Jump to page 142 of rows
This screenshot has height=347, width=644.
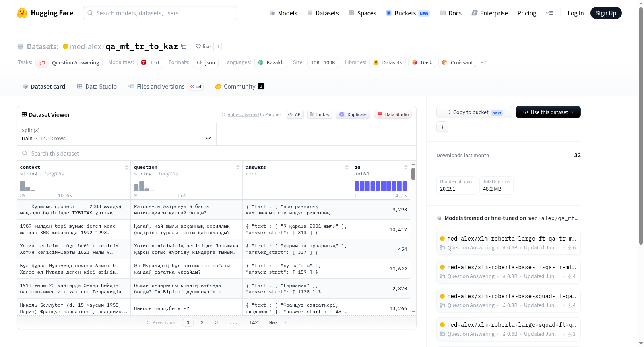point(254,322)
